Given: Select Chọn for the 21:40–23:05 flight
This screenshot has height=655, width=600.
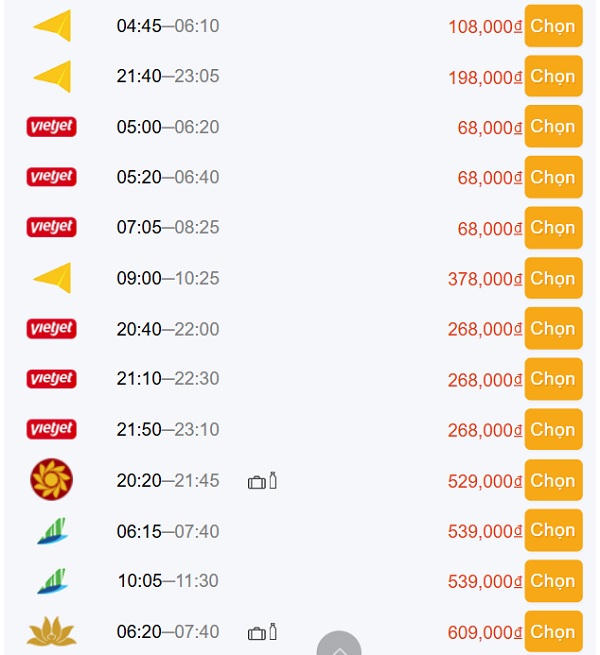Looking at the screenshot, I should 553,76.
